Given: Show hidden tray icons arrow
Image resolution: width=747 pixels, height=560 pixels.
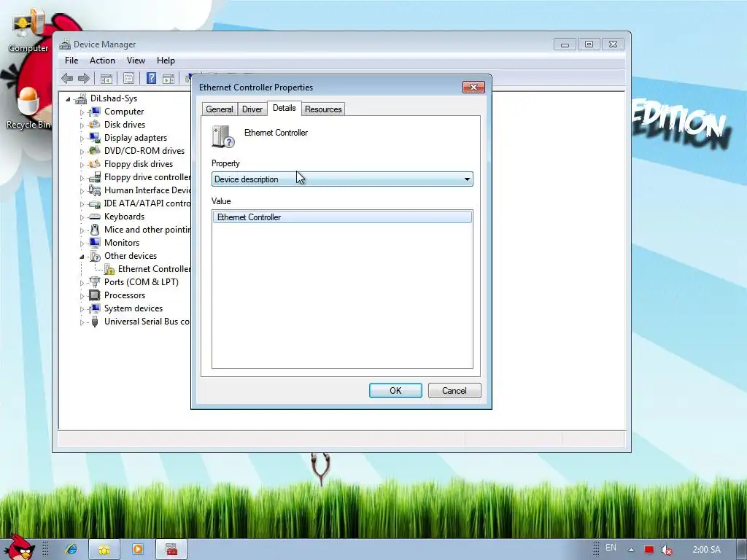Looking at the screenshot, I should pos(631,550).
